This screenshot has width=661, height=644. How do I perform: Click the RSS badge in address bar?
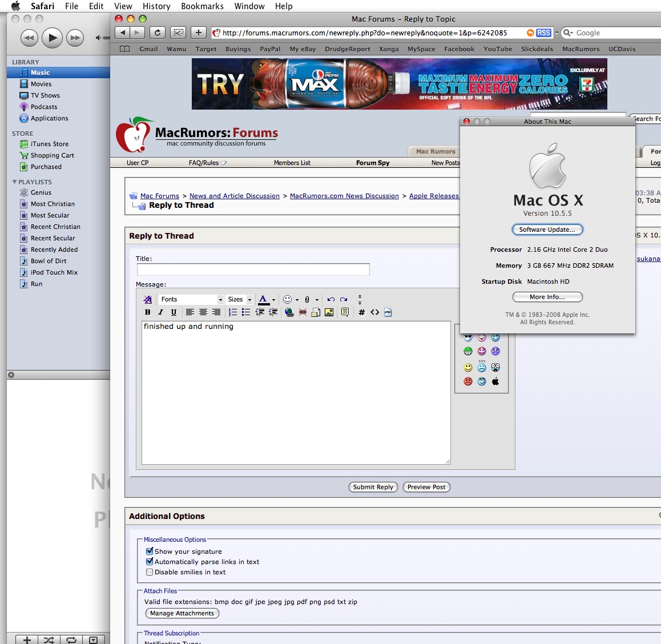pyautogui.click(x=543, y=33)
